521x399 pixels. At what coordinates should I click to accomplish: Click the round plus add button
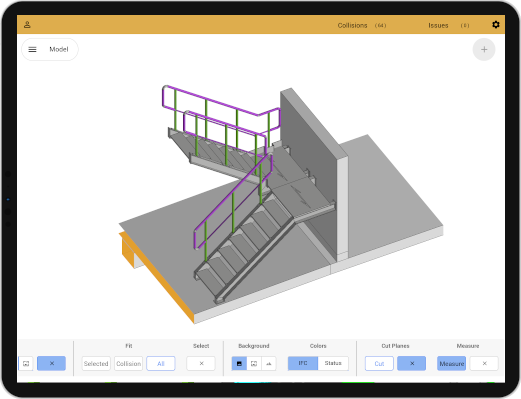coord(484,50)
